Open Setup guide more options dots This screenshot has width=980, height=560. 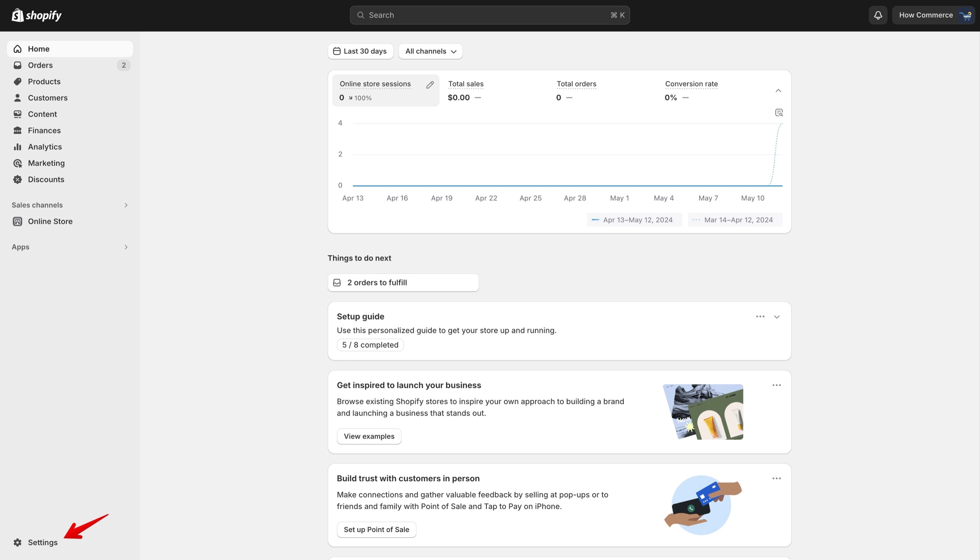[760, 317]
